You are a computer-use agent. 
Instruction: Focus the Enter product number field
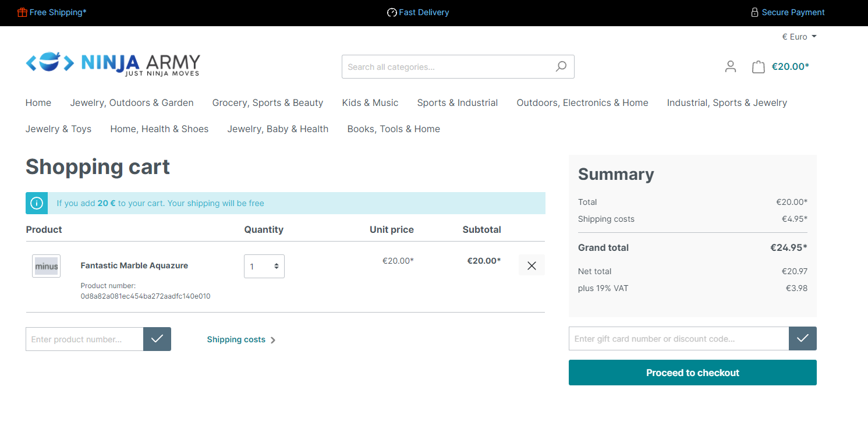(84, 339)
